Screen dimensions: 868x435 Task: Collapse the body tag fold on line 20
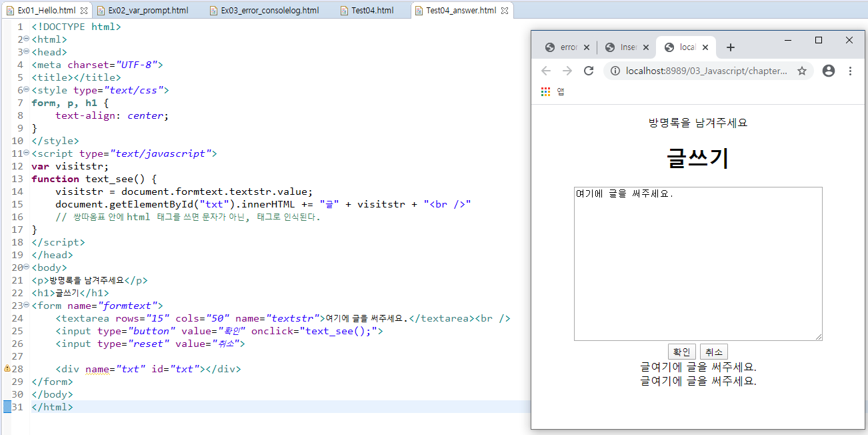point(26,268)
